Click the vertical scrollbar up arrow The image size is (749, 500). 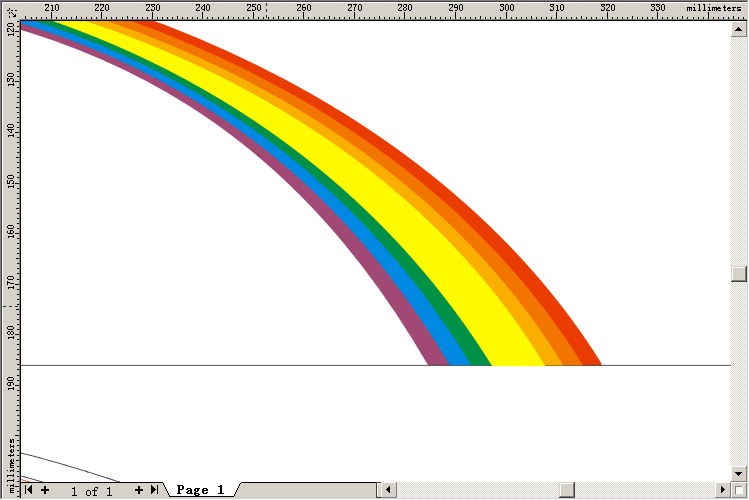(738, 29)
